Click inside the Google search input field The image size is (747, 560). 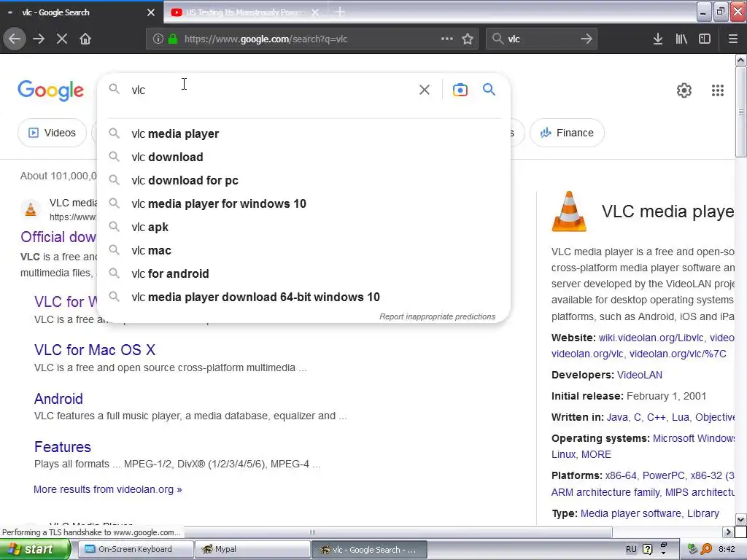(271, 90)
